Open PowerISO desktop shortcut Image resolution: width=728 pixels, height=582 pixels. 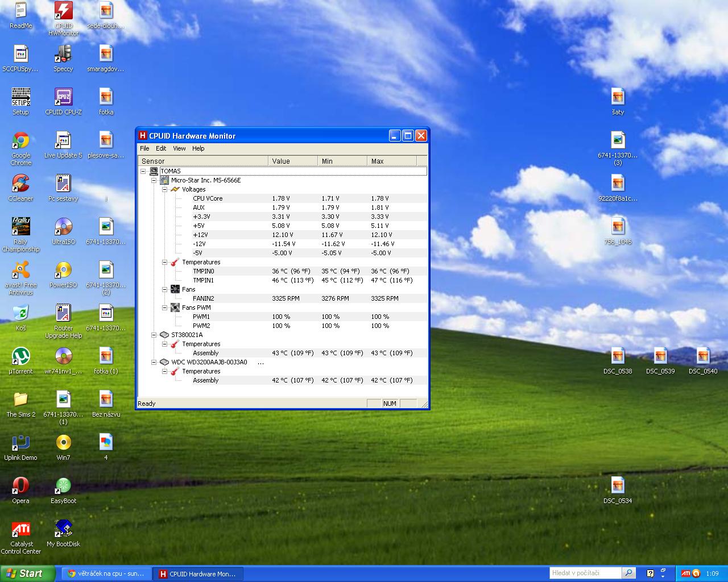(x=63, y=275)
